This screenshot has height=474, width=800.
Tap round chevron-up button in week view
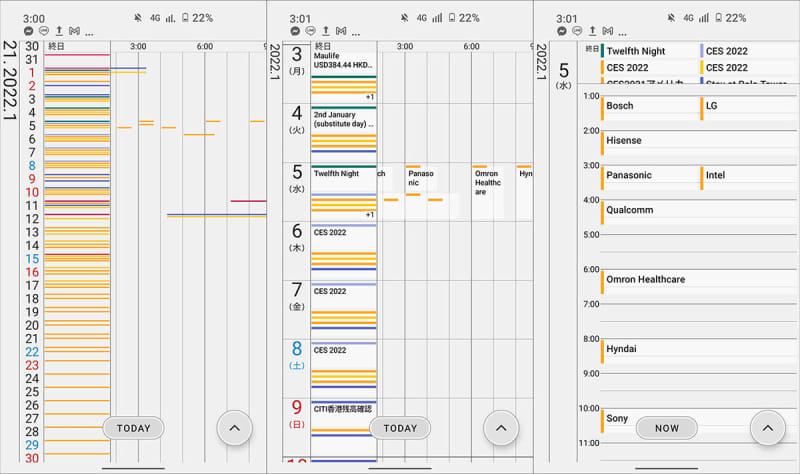coord(502,428)
